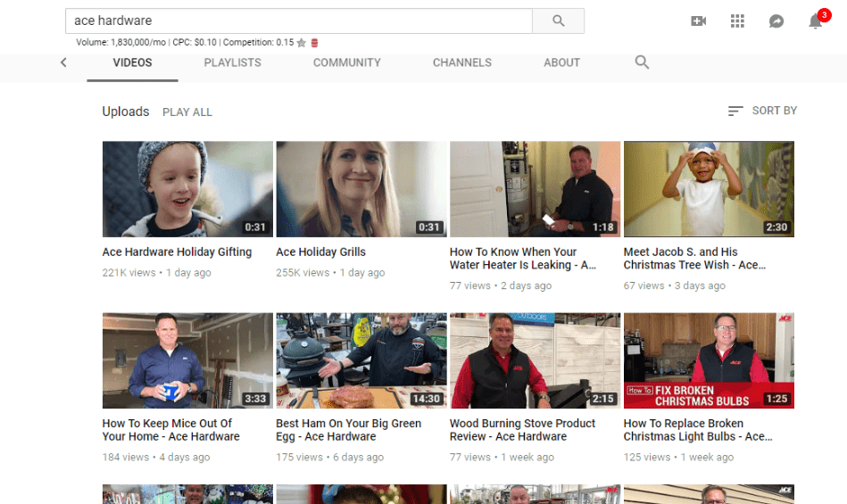The width and height of the screenshot is (847, 504).
Task: Click title 'Ace Holiday Grills'
Action: pyautogui.click(x=321, y=252)
